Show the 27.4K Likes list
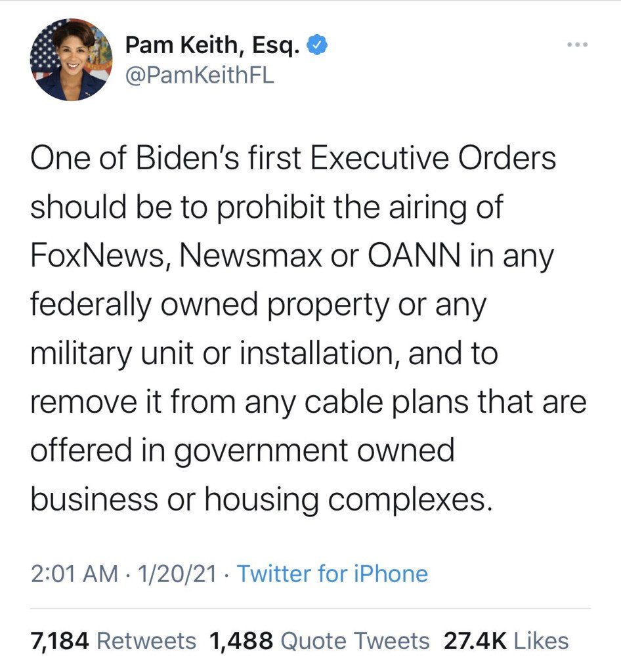 point(506,640)
